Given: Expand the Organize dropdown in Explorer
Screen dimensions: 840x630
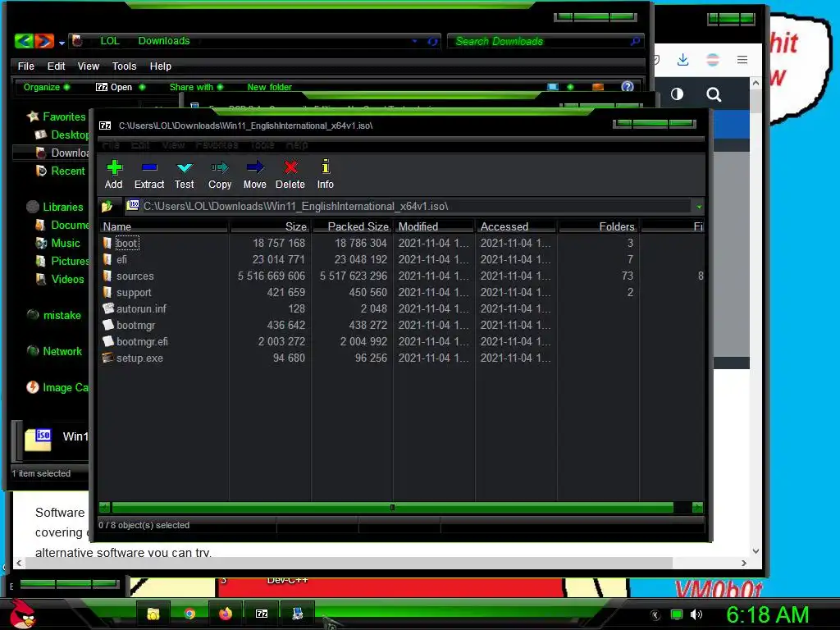Looking at the screenshot, I should (47, 87).
